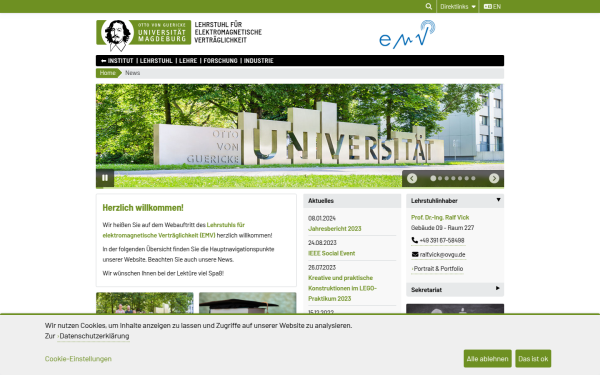Click the blue EMV logo

coord(407,34)
